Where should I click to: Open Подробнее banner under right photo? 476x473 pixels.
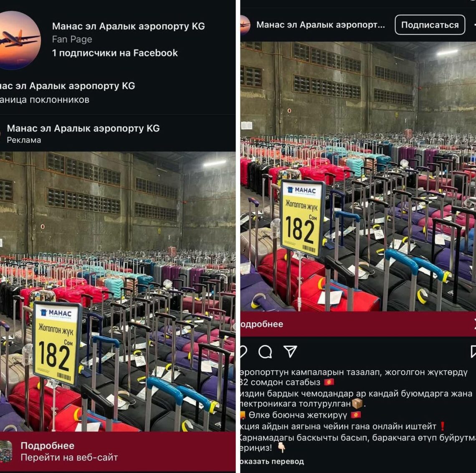click(358, 324)
